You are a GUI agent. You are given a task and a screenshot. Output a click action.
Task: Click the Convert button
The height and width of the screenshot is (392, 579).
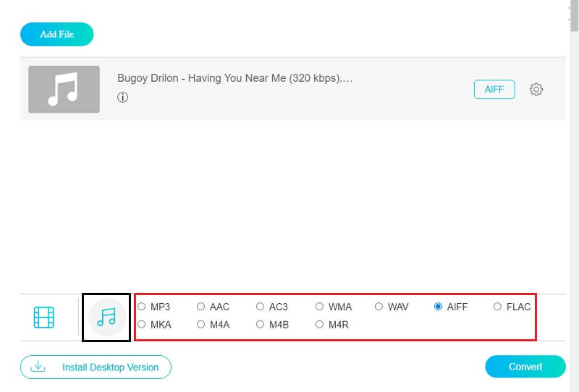(x=525, y=367)
